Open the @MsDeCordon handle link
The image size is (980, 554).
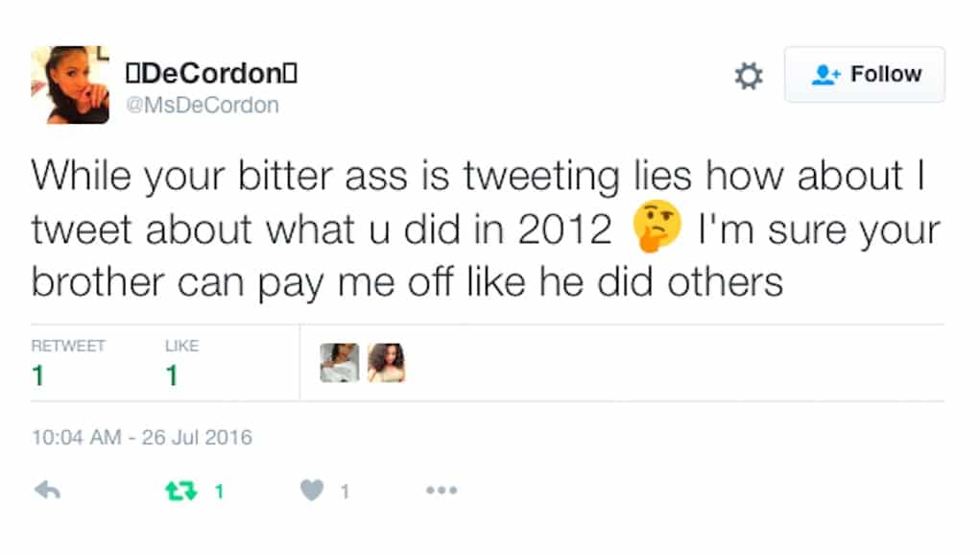pyautogui.click(x=203, y=105)
